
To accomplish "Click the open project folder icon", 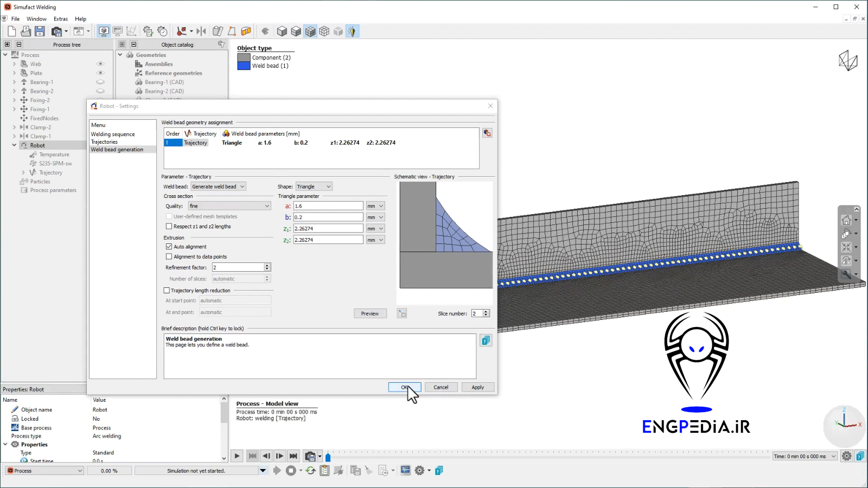I will pyautogui.click(x=26, y=31).
